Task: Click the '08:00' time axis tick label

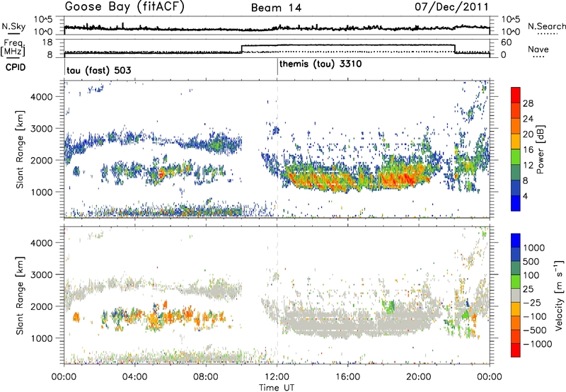Action: [206, 377]
